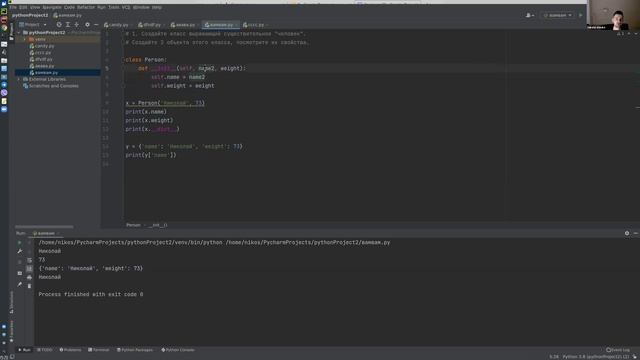Viewport: 640px width, 360px height.
Task: Open the user account icon dropdown
Action: pos(530,16)
